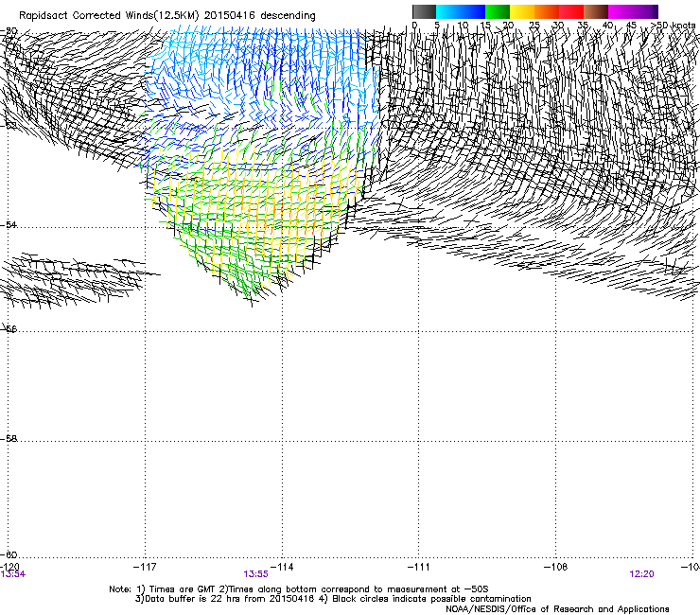Click the orange 25-30 knots legend swatch
This screenshot has height=615, width=700.
click(547, 11)
